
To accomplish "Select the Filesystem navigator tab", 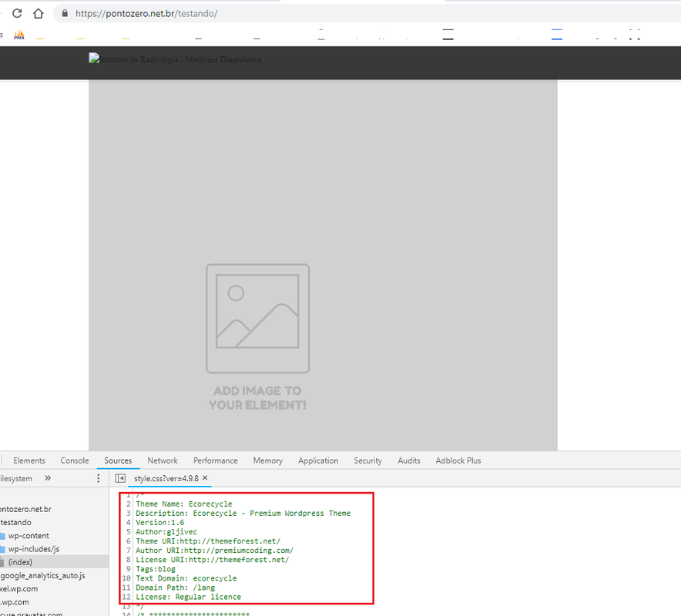I will (16, 478).
